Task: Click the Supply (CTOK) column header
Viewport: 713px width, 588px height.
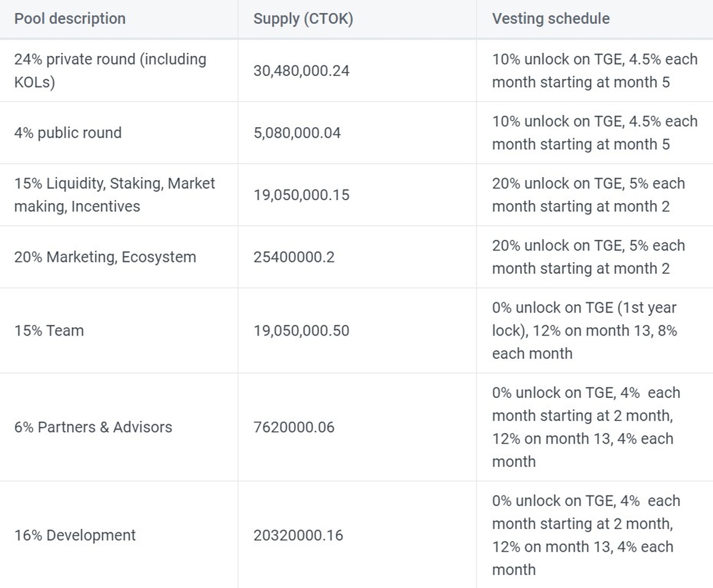Action: click(303, 18)
